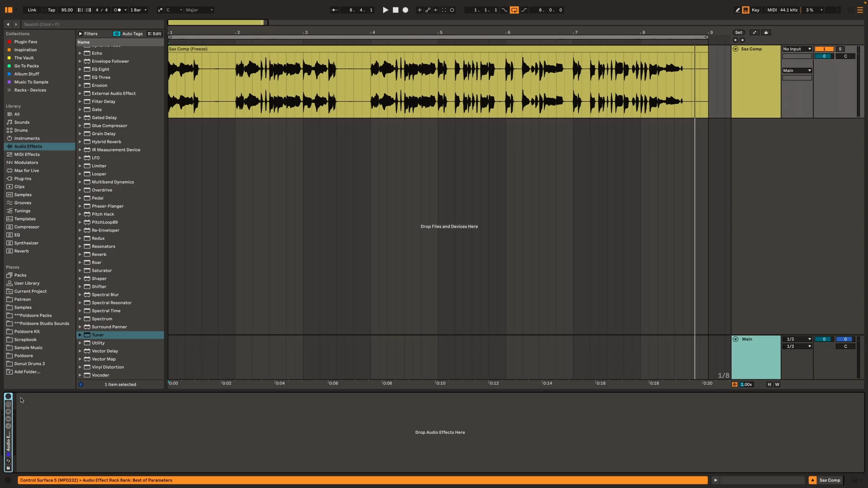
Task: Deactivate Sax Comp track activator
Action: coord(824,49)
